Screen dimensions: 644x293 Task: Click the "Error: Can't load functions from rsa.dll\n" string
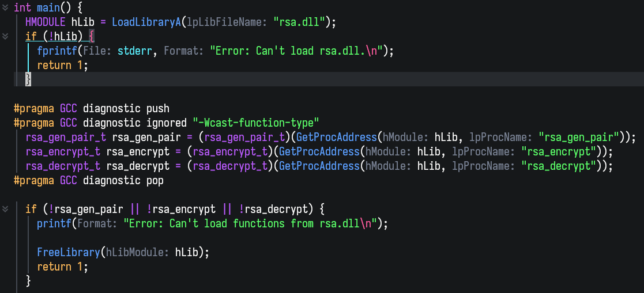tap(250, 224)
